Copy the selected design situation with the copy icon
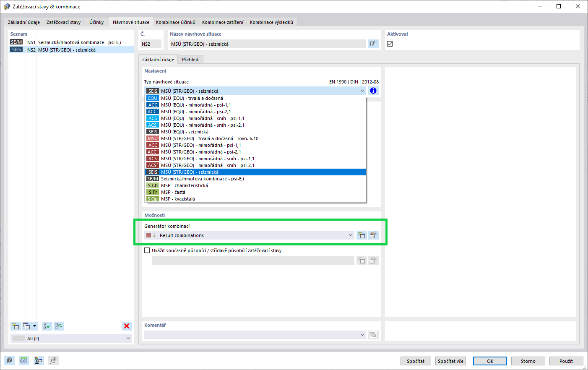Screen dimensions: 588x370 click(x=26, y=326)
